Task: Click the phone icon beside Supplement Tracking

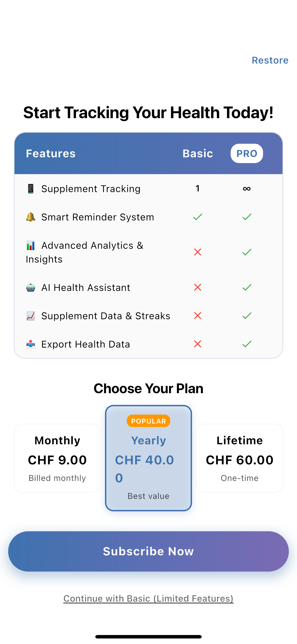Action: point(30,189)
